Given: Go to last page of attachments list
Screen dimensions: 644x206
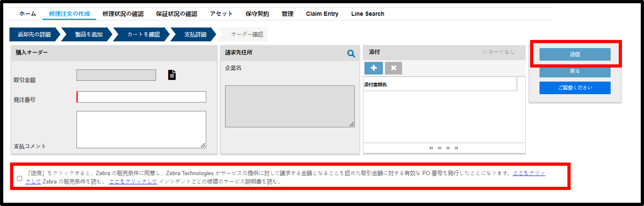Looking at the screenshot, I should pos(456,148).
